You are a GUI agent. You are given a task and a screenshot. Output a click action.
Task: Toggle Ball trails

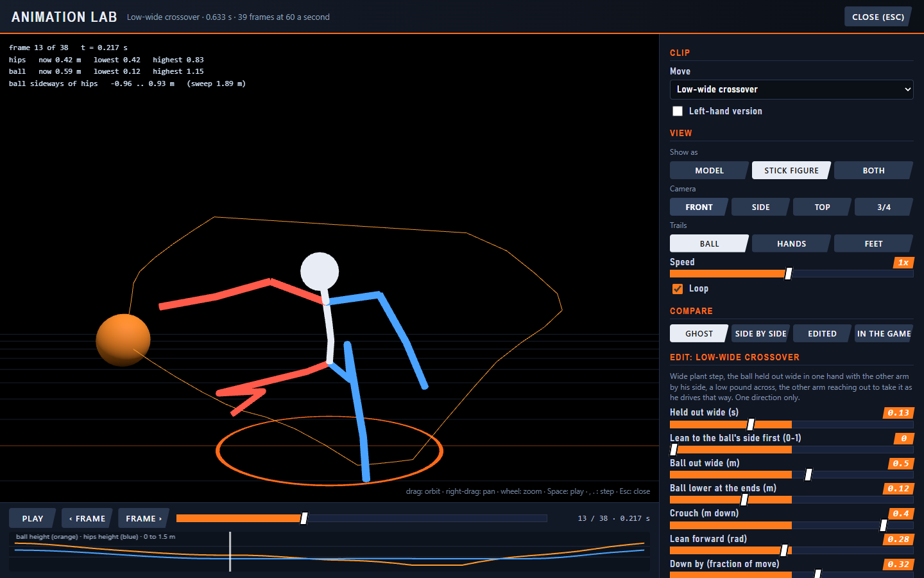[709, 243]
